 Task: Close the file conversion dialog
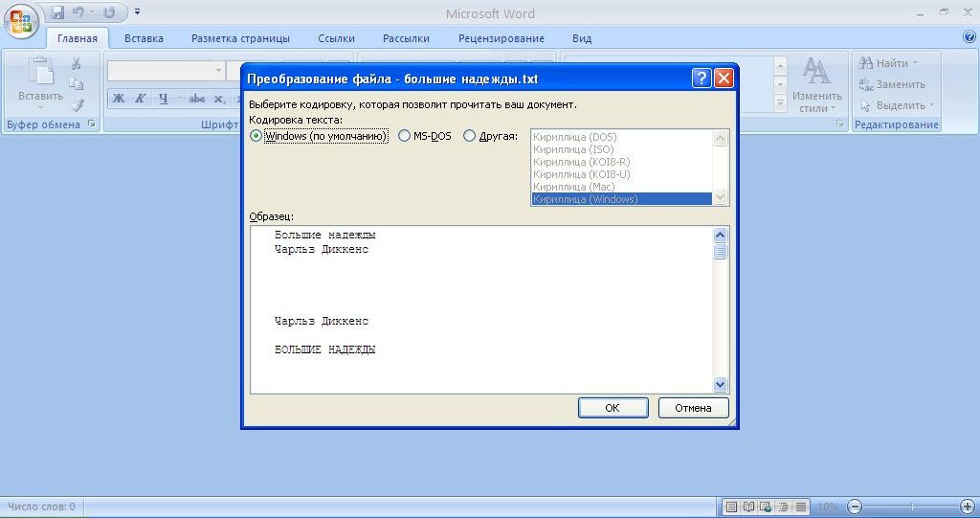[724, 79]
